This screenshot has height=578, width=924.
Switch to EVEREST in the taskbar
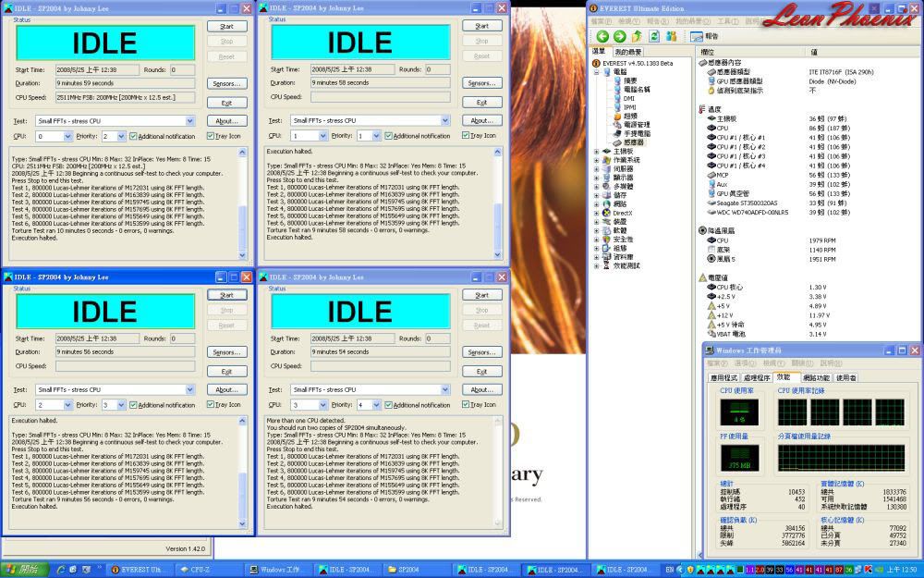pyautogui.click(x=140, y=570)
